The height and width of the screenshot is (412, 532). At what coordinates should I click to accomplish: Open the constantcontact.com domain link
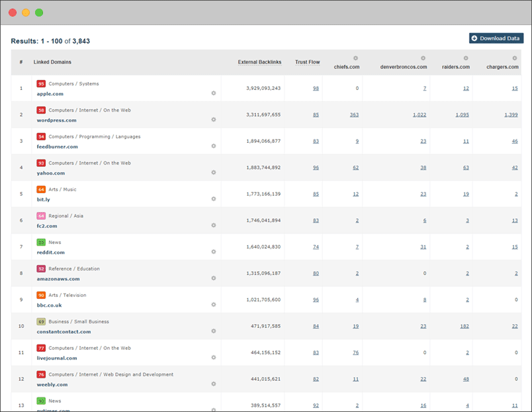pyautogui.click(x=64, y=332)
